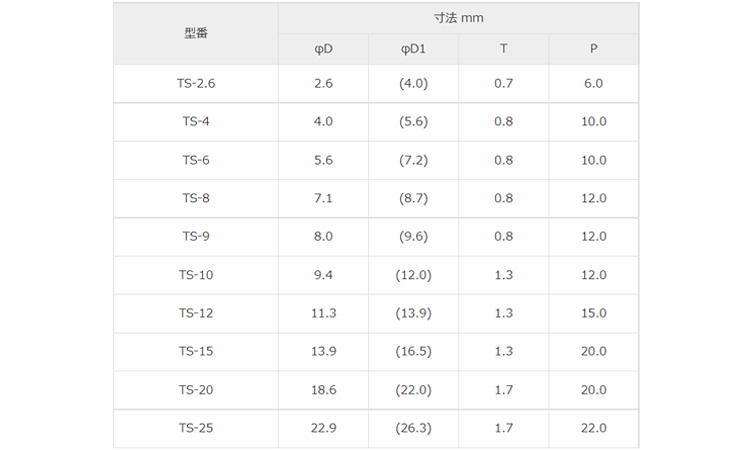The height and width of the screenshot is (450, 750).
Task: Select the 18.6 φD value
Action: 323,390
